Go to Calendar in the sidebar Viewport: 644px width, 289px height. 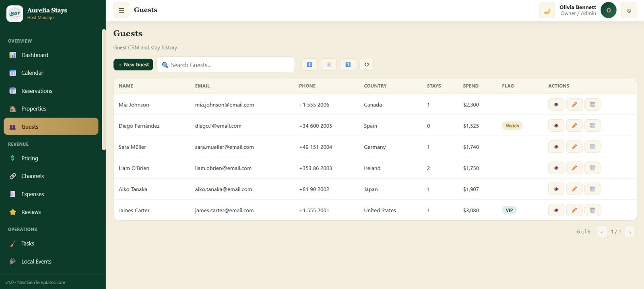[x=51, y=73]
